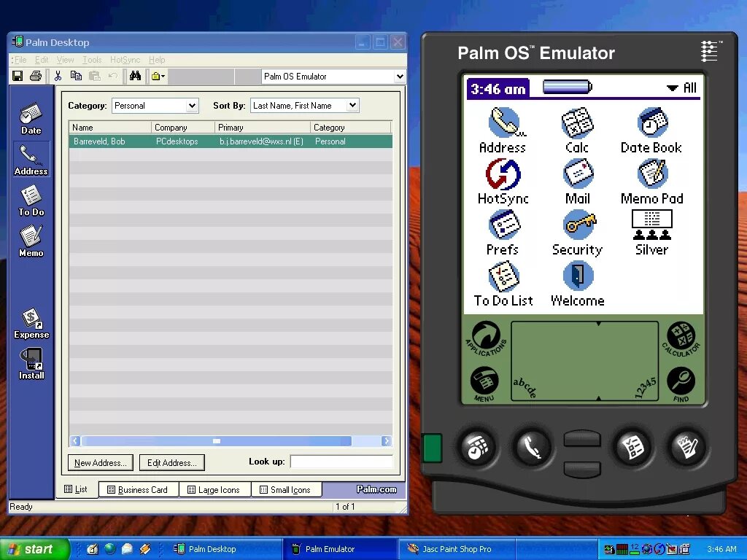Switch to the Large Icons tab

point(214,489)
